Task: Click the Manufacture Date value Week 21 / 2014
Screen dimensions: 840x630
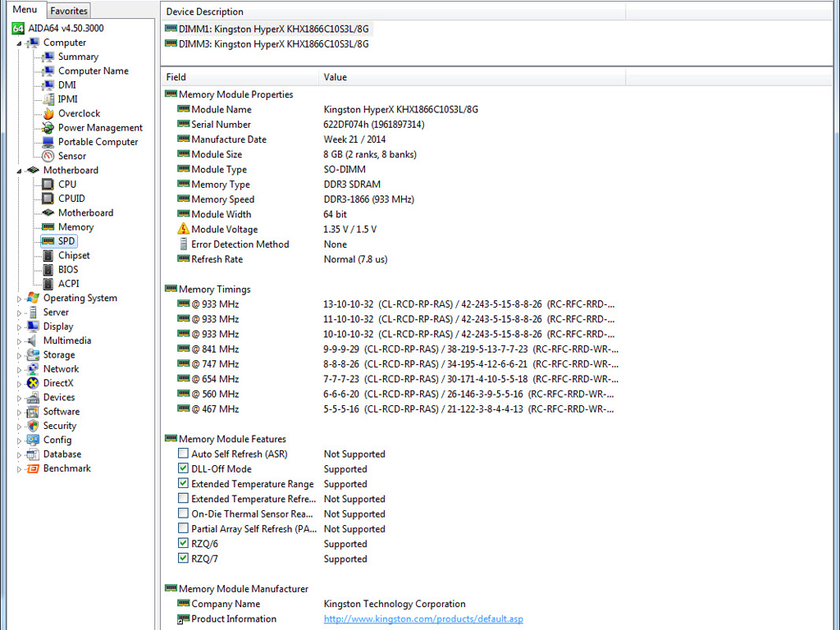Action: pyautogui.click(x=354, y=139)
